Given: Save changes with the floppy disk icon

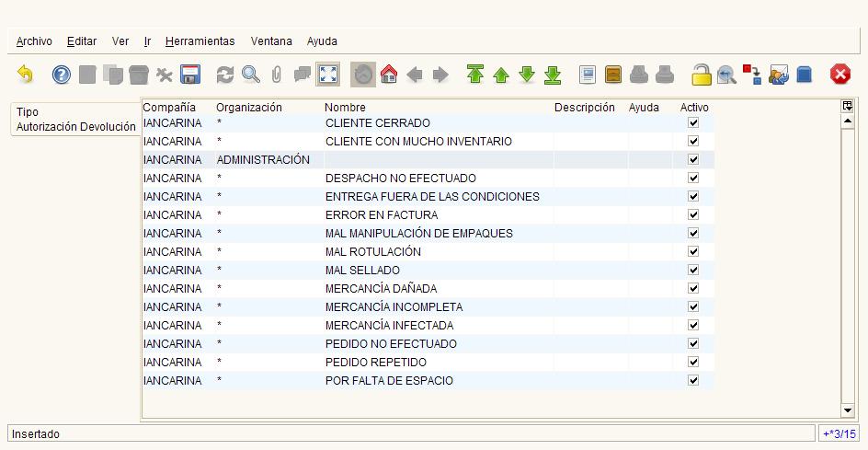Looking at the screenshot, I should pos(190,75).
